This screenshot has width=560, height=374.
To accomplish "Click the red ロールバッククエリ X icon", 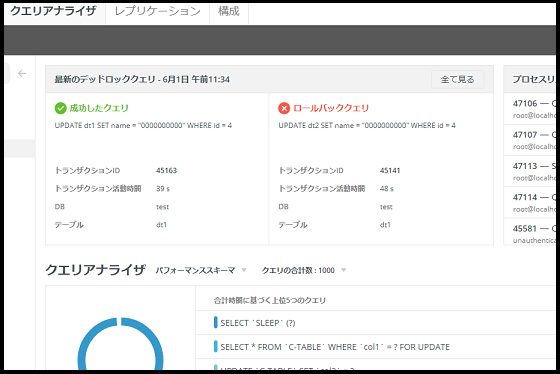I will (284, 108).
